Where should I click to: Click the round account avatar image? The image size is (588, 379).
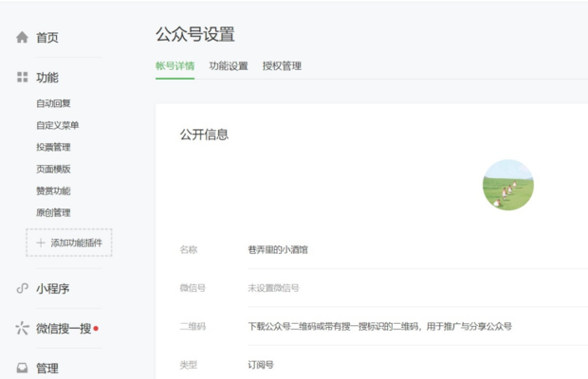(507, 185)
